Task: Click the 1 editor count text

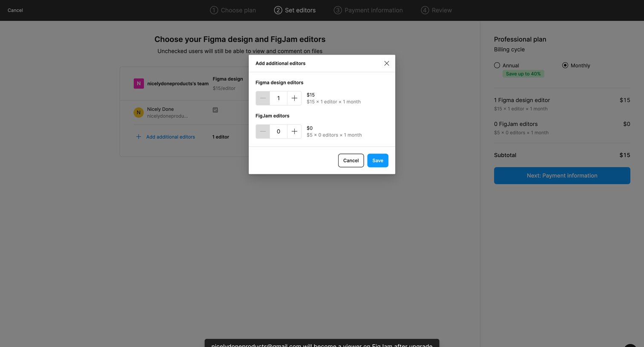Action: pos(221,137)
